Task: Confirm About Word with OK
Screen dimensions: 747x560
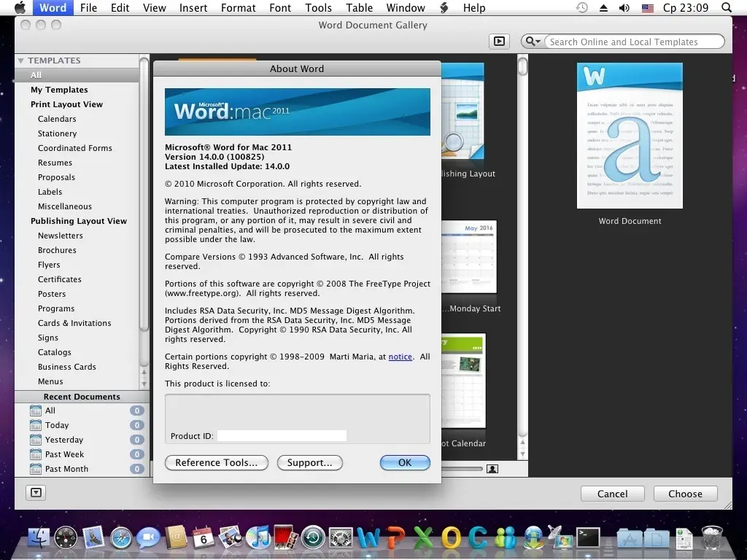Action: tap(405, 462)
